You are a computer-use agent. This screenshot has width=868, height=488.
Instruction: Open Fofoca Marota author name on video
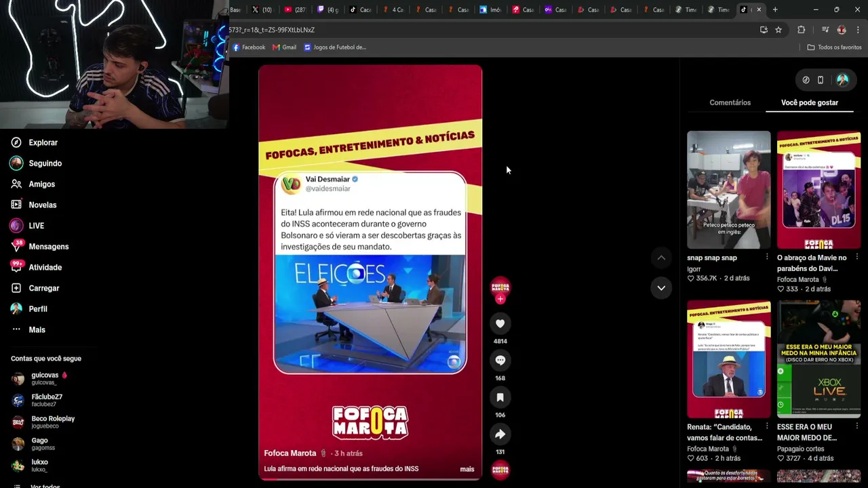pos(290,453)
